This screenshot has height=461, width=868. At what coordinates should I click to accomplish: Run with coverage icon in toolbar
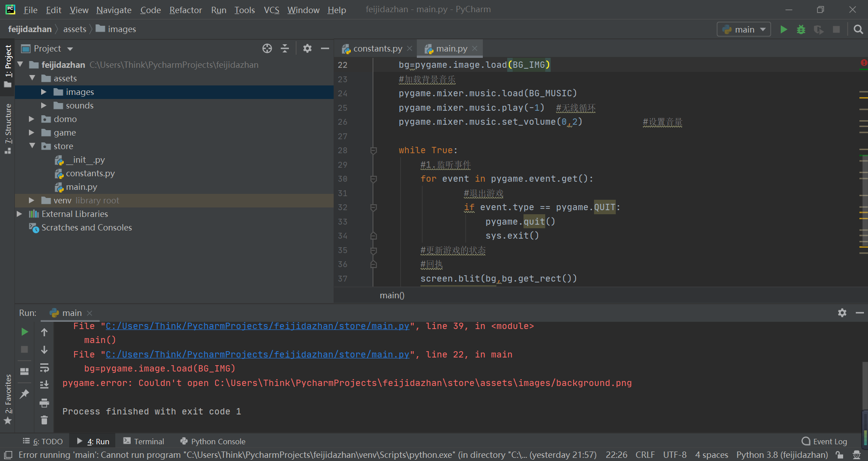click(819, 29)
